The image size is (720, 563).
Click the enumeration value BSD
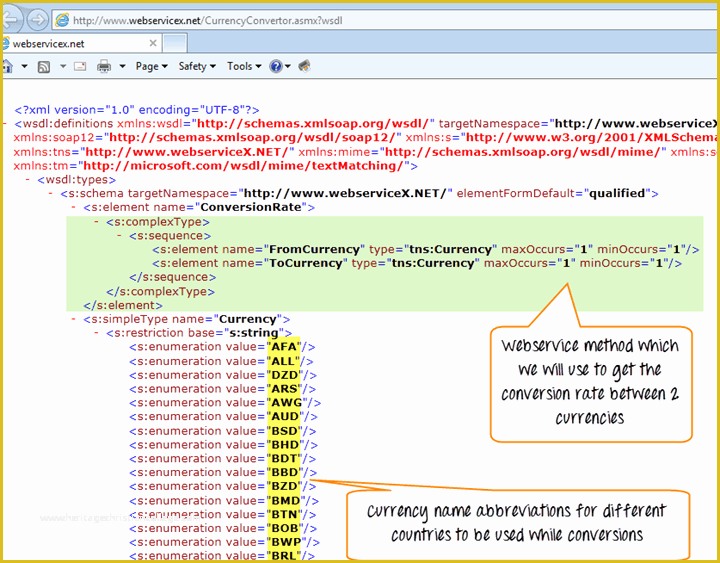tap(285, 431)
